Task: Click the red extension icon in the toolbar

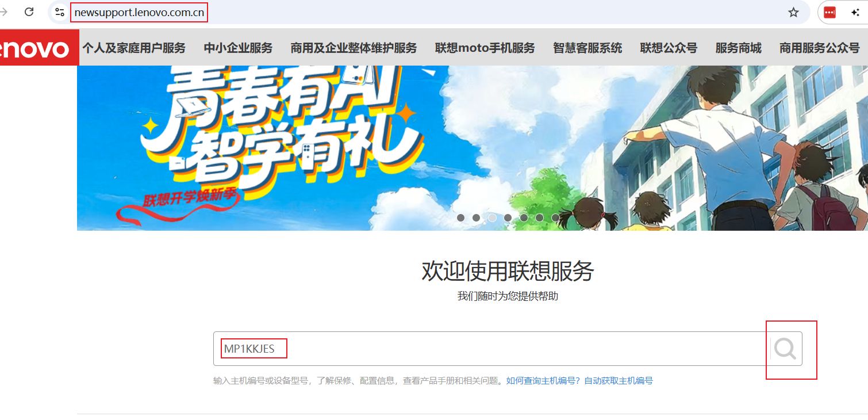Action: pyautogui.click(x=829, y=13)
